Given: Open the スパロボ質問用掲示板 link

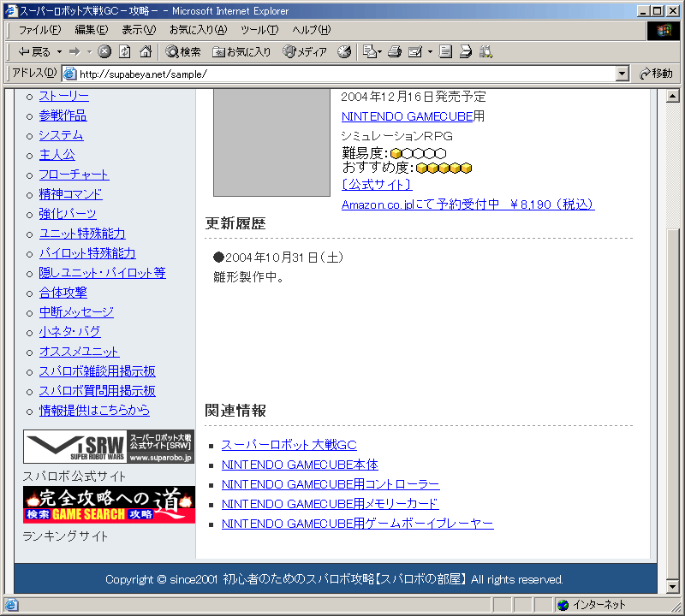Looking at the screenshot, I should 97,391.
